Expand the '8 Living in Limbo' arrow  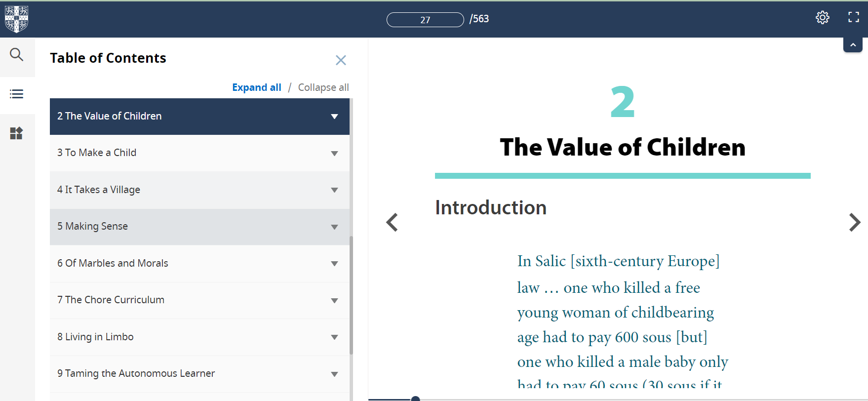point(334,337)
